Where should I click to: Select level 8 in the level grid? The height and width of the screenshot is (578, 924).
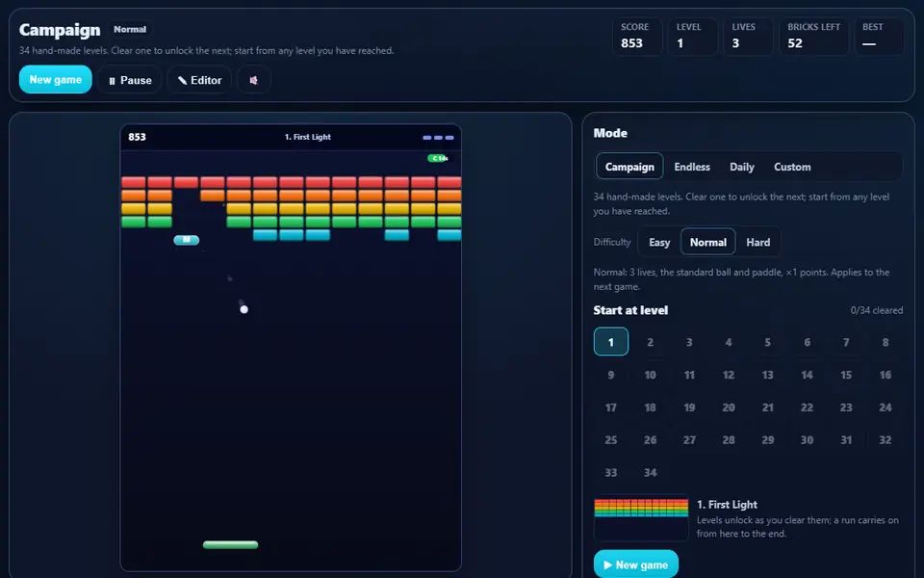coord(885,341)
